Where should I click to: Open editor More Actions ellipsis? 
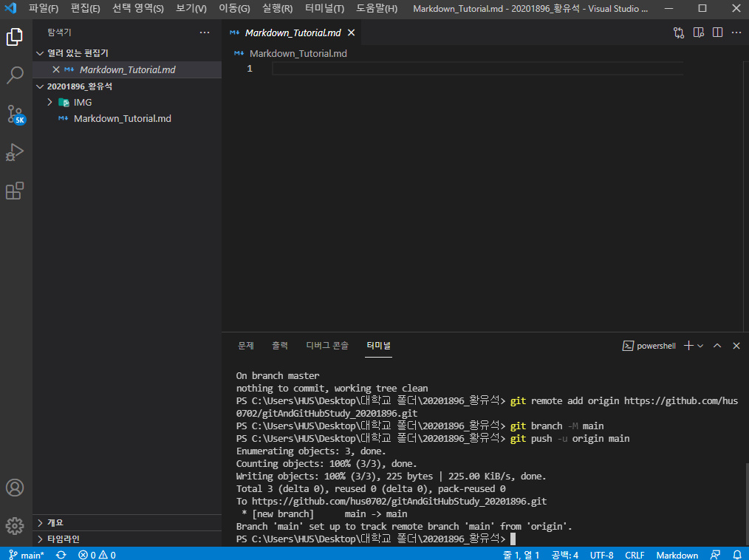point(736,33)
